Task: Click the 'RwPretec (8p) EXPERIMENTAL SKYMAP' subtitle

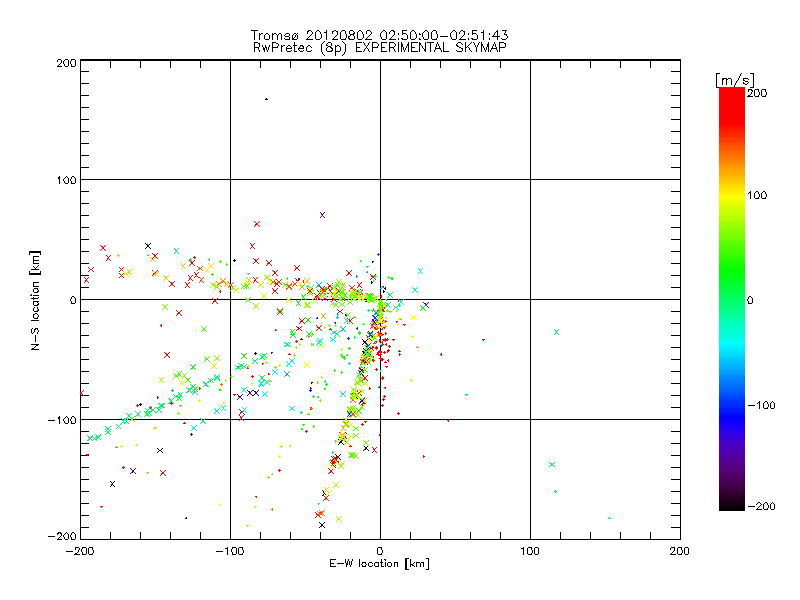Action: click(x=380, y=48)
